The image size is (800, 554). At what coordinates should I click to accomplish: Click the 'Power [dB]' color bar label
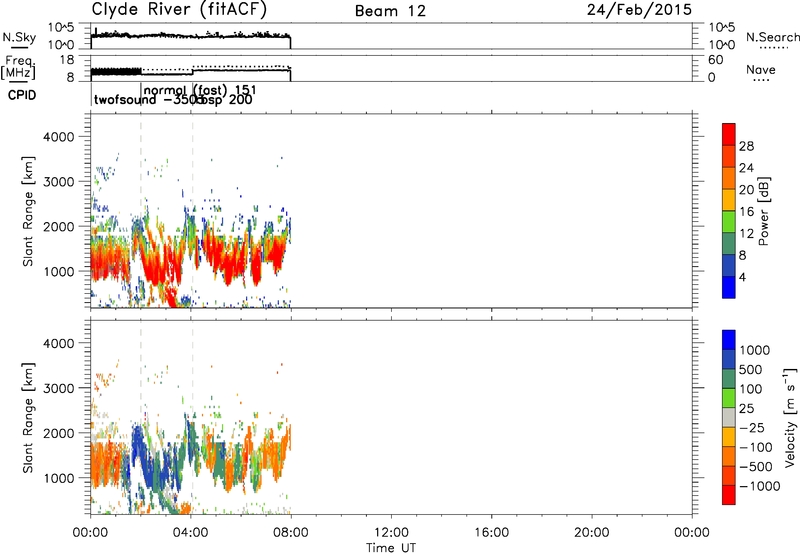point(764,211)
